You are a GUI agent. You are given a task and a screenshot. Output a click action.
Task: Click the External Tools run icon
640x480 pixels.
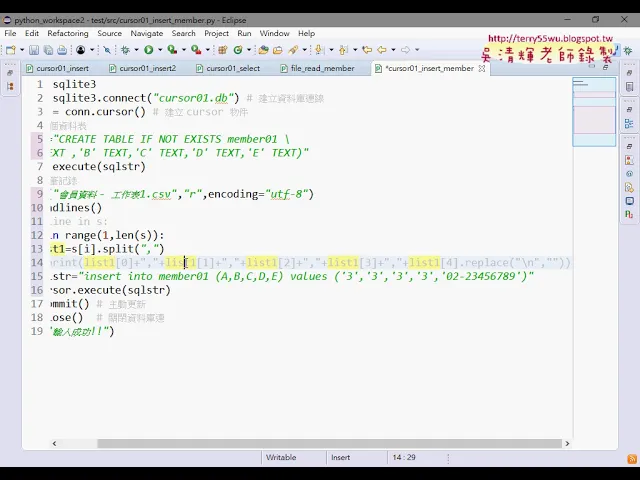coord(196,50)
